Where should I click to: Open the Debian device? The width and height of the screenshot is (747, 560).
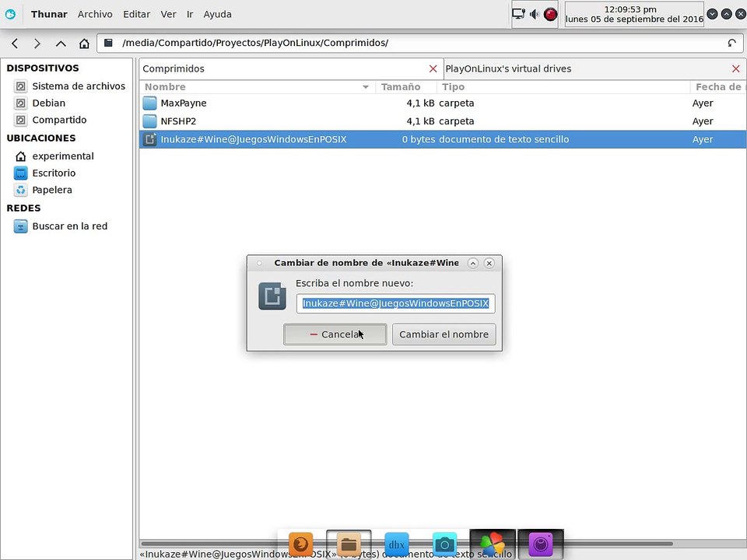click(40, 103)
